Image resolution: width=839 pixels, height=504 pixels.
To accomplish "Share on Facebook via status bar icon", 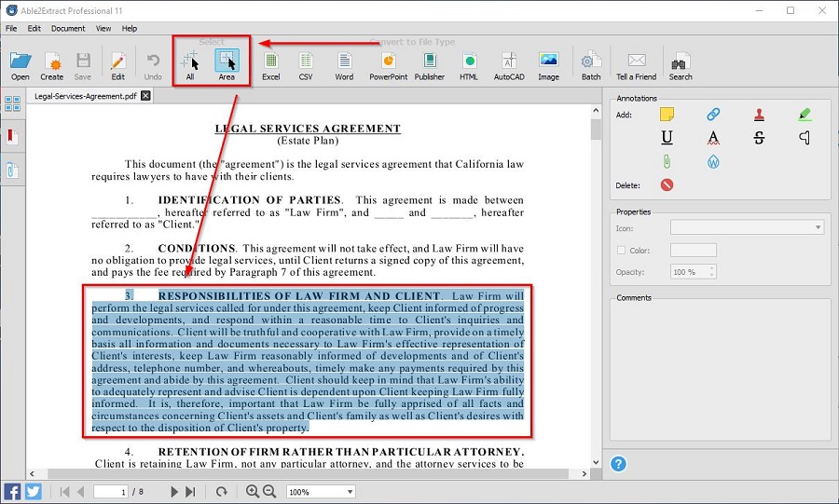I will (12, 491).
